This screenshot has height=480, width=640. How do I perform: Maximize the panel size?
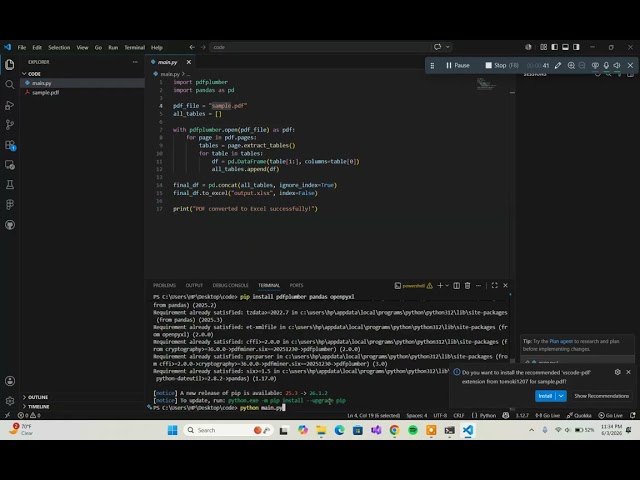(x=495, y=285)
